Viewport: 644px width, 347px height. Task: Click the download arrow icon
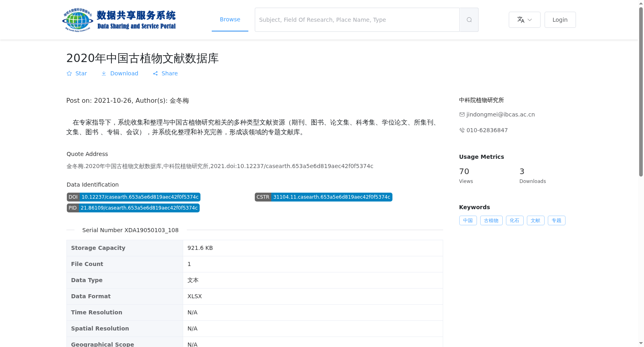click(104, 73)
